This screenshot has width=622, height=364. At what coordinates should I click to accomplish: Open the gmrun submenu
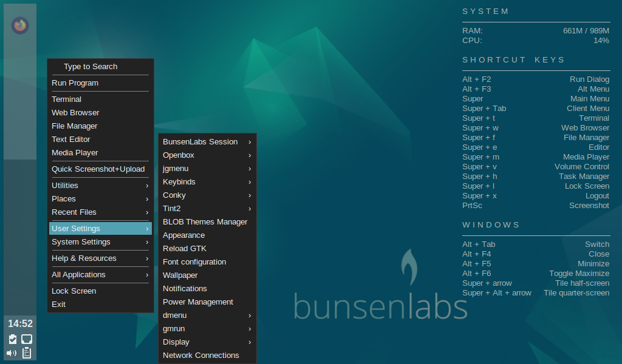click(207, 329)
